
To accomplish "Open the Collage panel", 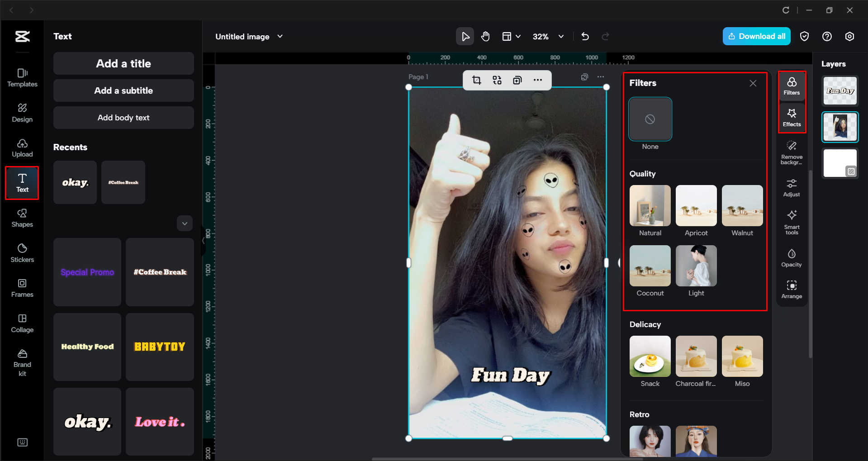I will (x=22, y=323).
